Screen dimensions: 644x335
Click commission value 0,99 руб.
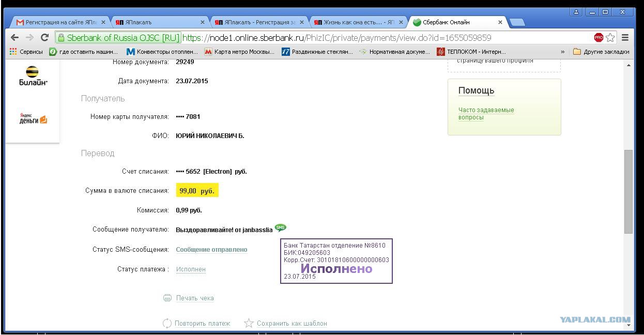(x=189, y=210)
